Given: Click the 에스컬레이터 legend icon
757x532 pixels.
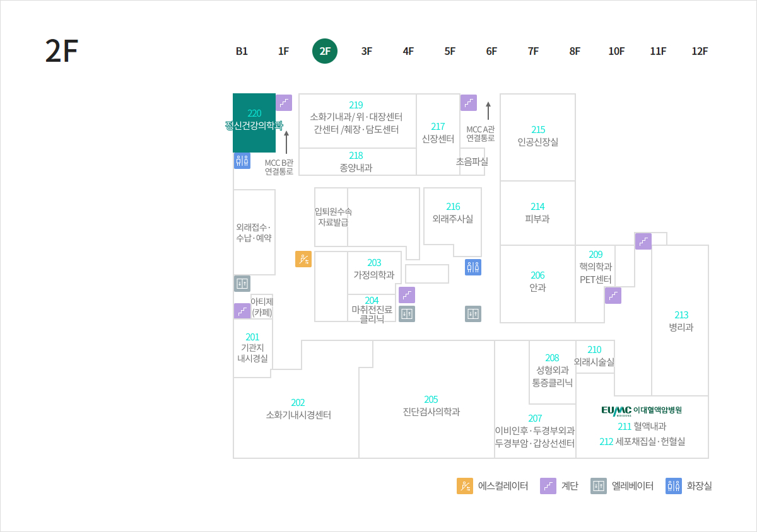Looking at the screenshot, I should [465, 486].
